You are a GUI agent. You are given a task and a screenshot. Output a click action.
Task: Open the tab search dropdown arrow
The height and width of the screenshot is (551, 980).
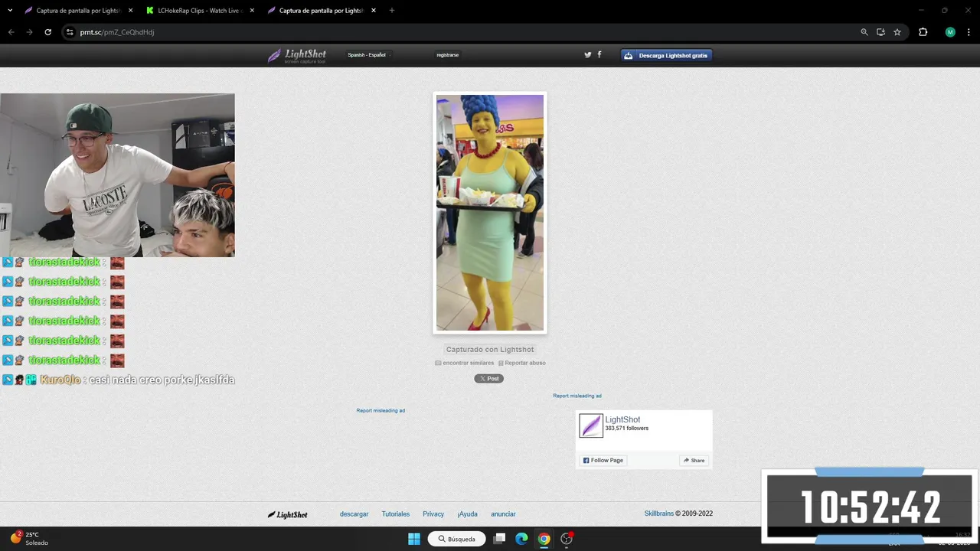10,11
